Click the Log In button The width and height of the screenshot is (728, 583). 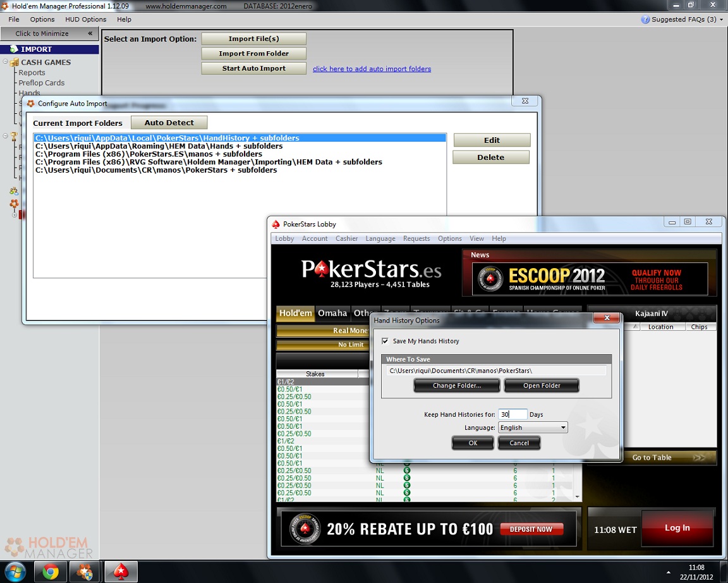pyautogui.click(x=677, y=528)
